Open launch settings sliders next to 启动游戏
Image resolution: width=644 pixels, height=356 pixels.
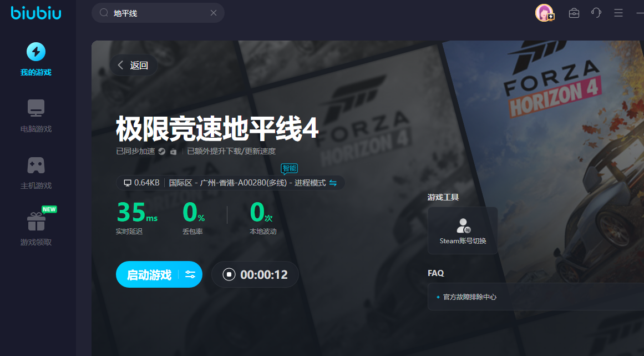pos(190,274)
